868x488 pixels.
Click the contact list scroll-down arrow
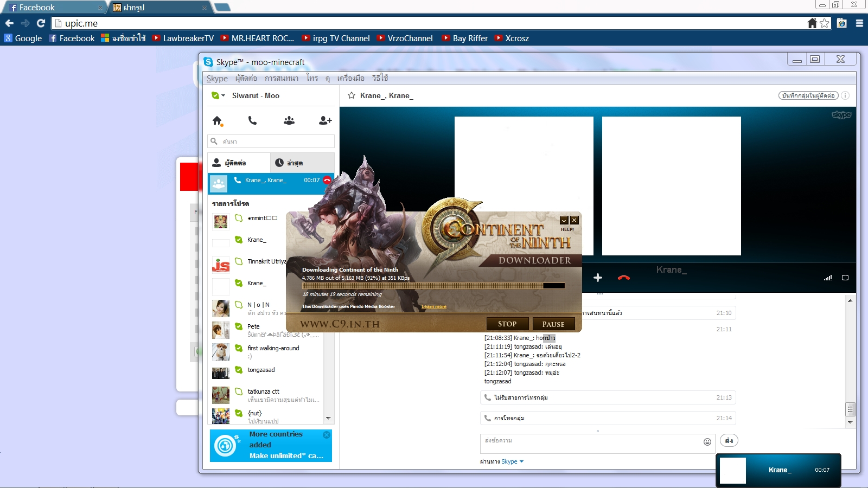coord(328,418)
